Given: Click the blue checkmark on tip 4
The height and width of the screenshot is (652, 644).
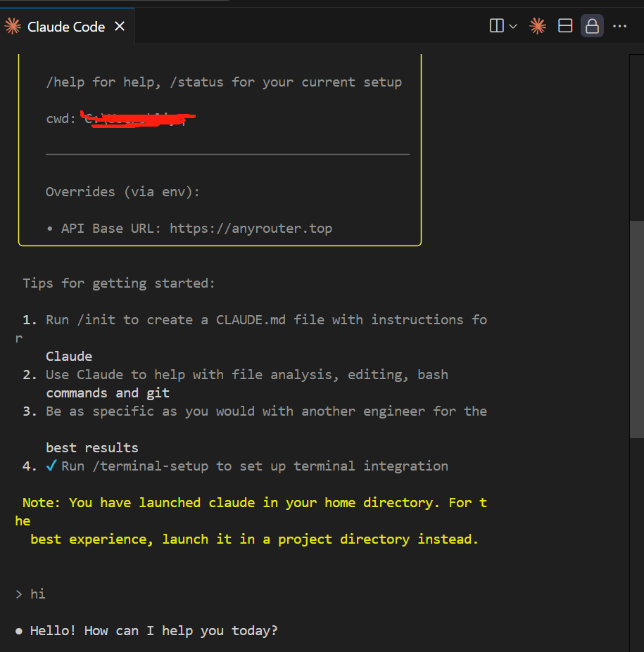Looking at the screenshot, I should tap(51, 466).
